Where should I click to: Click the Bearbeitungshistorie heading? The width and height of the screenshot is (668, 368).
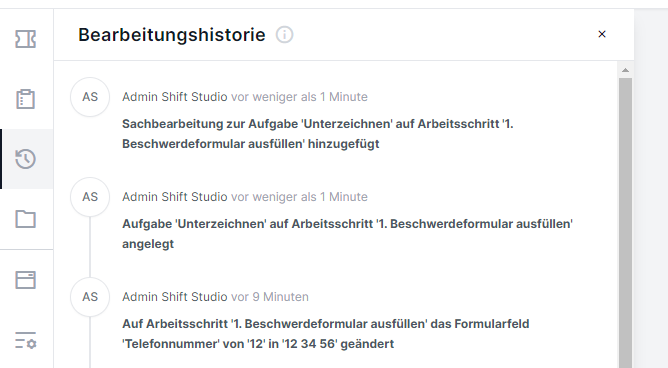(172, 35)
